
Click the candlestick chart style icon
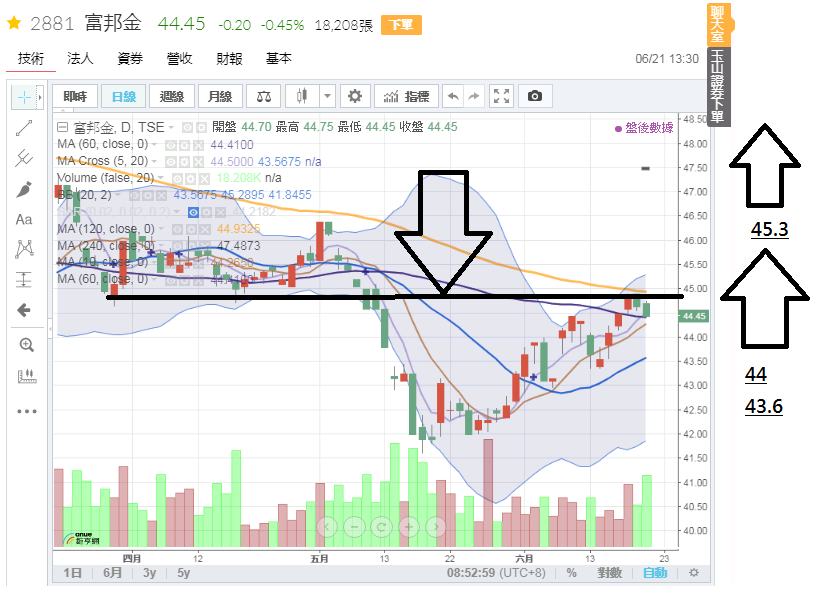point(302,96)
